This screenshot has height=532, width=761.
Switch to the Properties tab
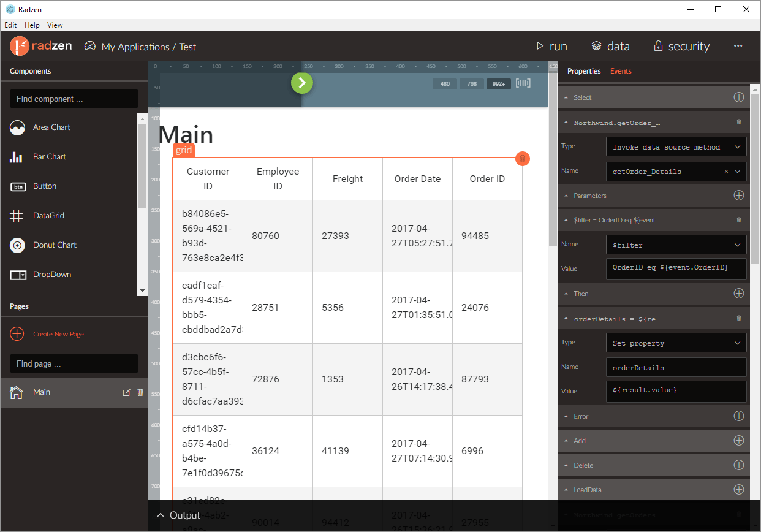click(x=584, y=71)
